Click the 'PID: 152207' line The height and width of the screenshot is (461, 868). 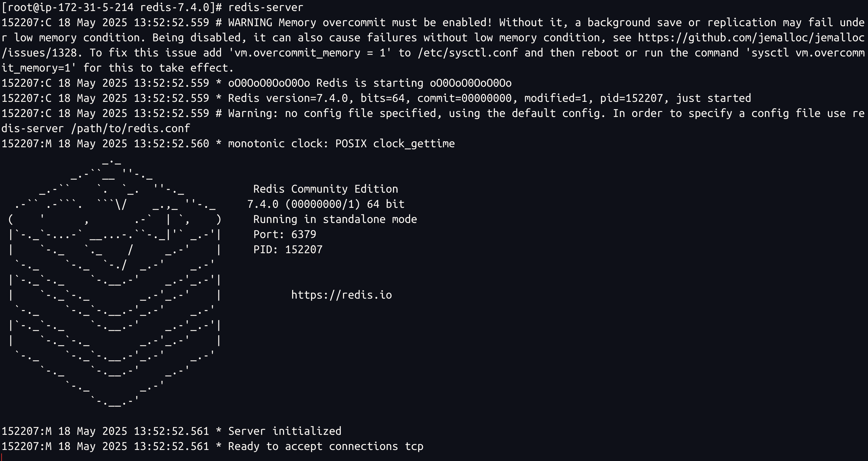288,249
